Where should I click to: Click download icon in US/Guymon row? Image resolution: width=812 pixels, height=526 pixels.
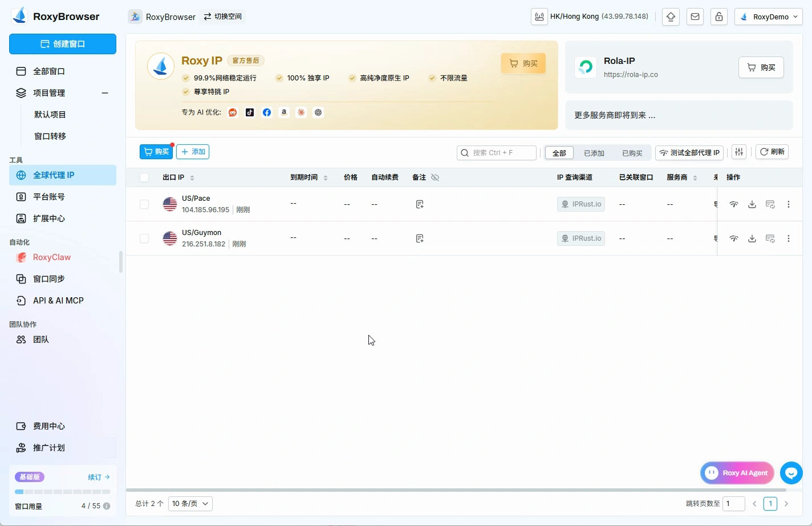(752, 238)
